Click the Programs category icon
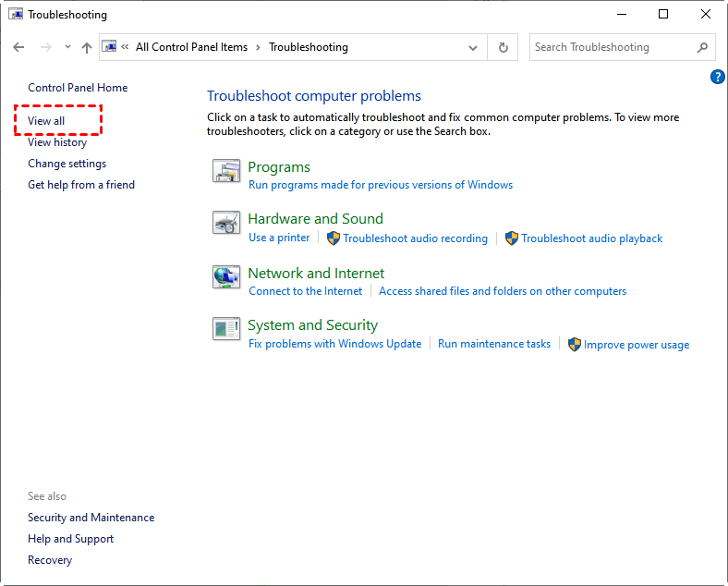Screen dimensions: 728x586 point(226,171)
